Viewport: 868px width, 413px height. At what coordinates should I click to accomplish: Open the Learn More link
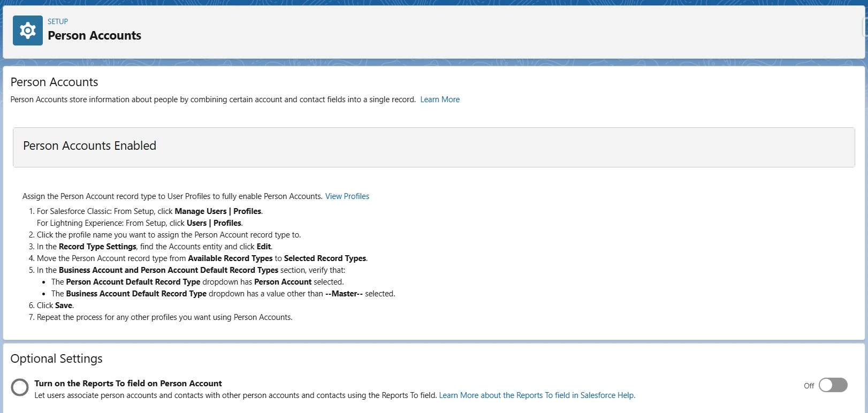click(440, 100)
